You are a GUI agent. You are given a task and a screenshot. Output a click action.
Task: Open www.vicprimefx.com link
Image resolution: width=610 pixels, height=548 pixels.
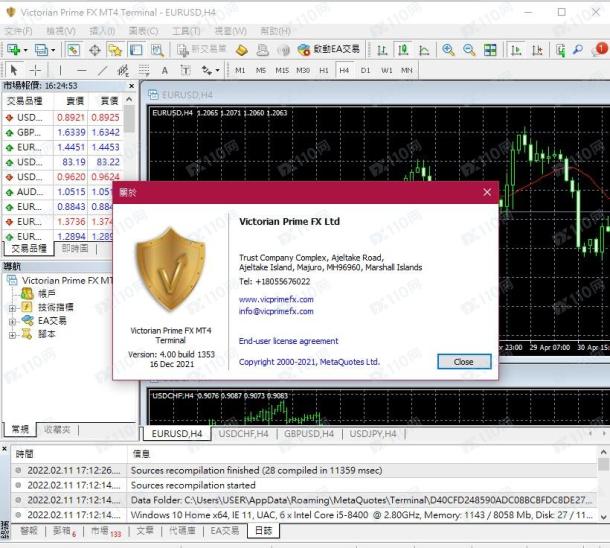(x=276, y=299)
